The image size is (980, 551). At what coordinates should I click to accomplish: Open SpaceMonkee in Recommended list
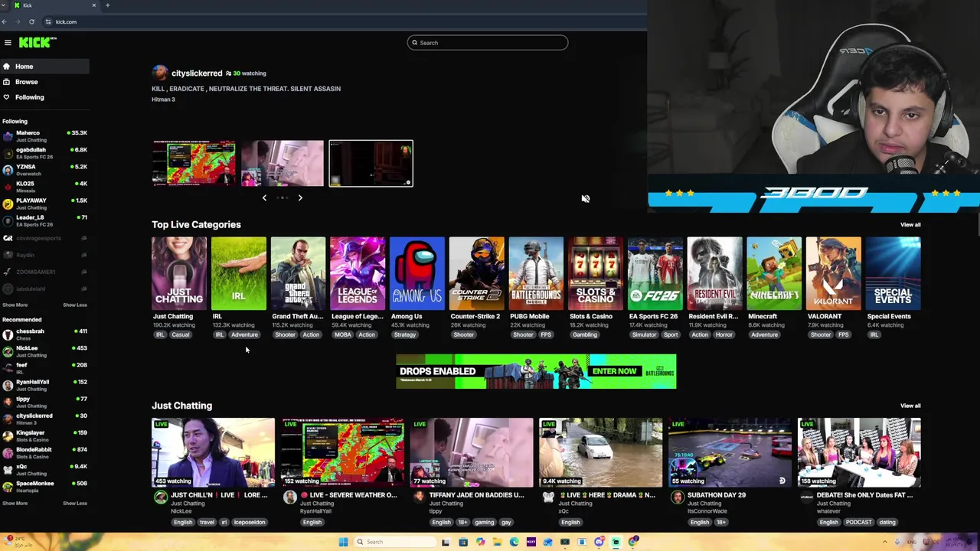pyautogui.click(x=44, y=486)
